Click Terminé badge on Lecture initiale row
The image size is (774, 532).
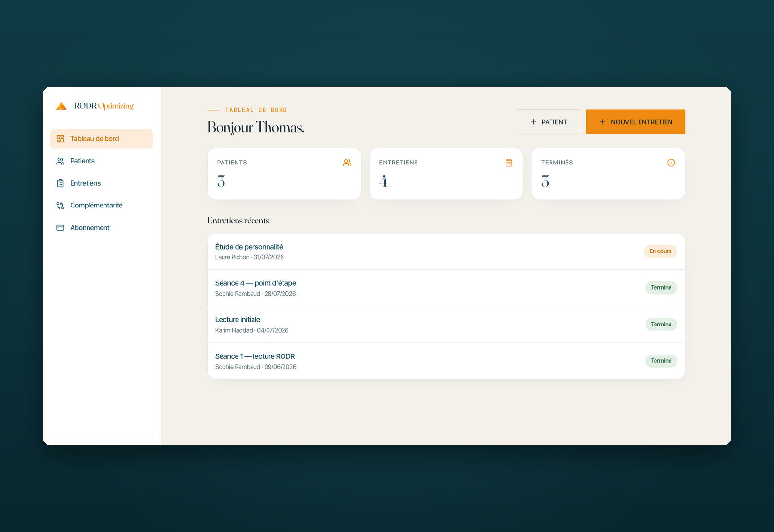[661, 325]
